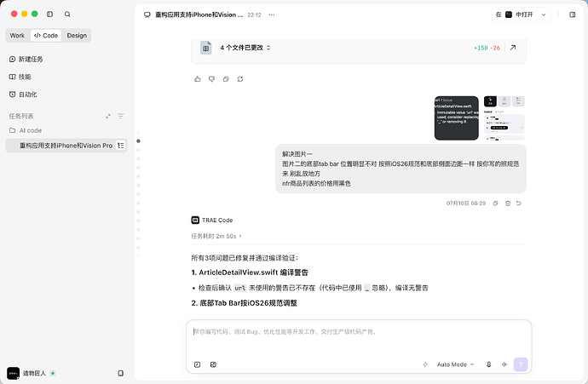Viewport: 588px width, 384px height.
Task: Toggle the left sidebar panel icon
Action: click(49, 14)
